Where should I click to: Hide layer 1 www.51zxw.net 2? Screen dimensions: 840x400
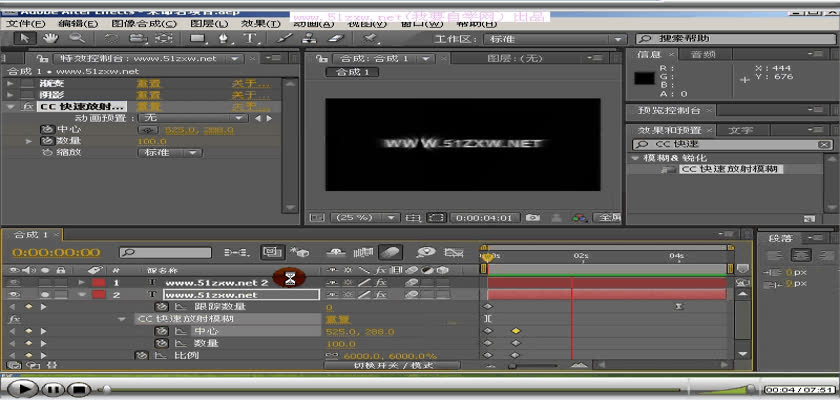[x=14, y=282]
